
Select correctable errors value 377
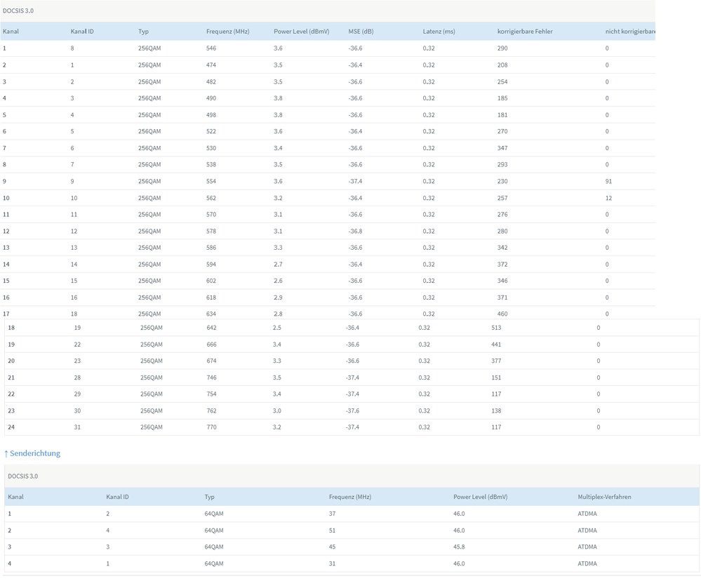tap(496, 361)
